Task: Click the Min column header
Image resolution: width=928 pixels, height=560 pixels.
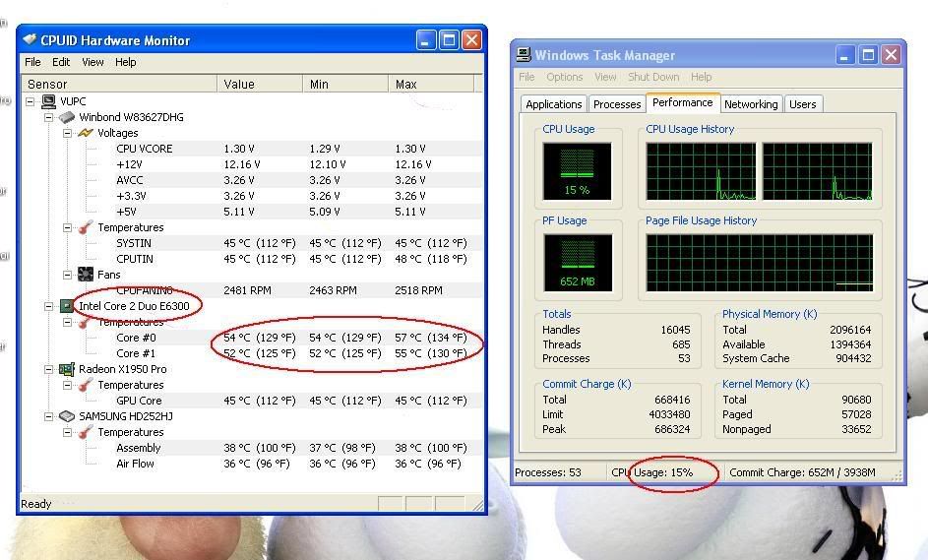Action: 345,84
